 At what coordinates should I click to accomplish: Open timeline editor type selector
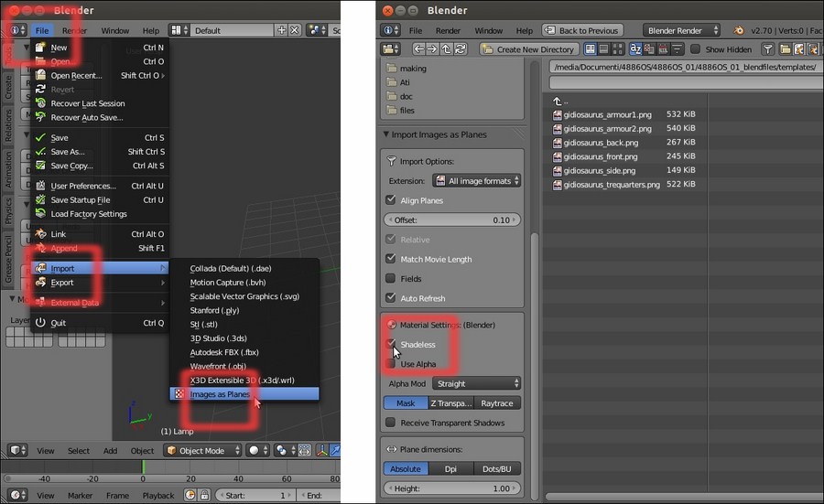(17, 495)
